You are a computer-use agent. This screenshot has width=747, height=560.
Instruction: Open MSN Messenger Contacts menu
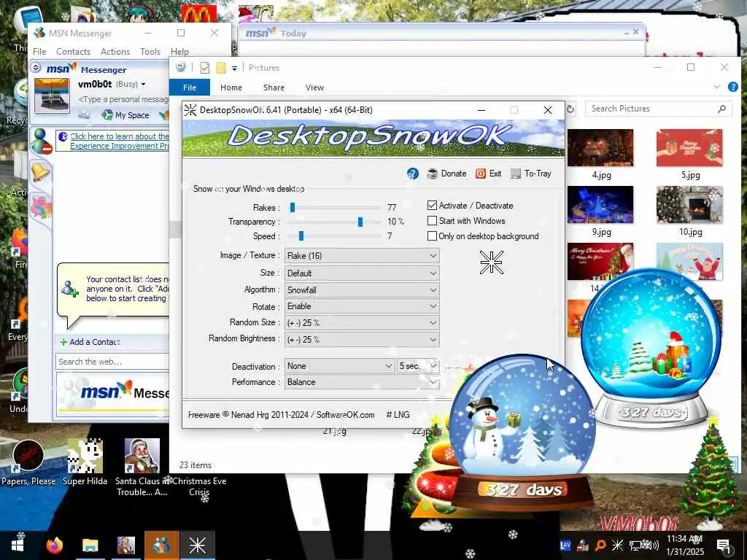[x=74, y=52]
